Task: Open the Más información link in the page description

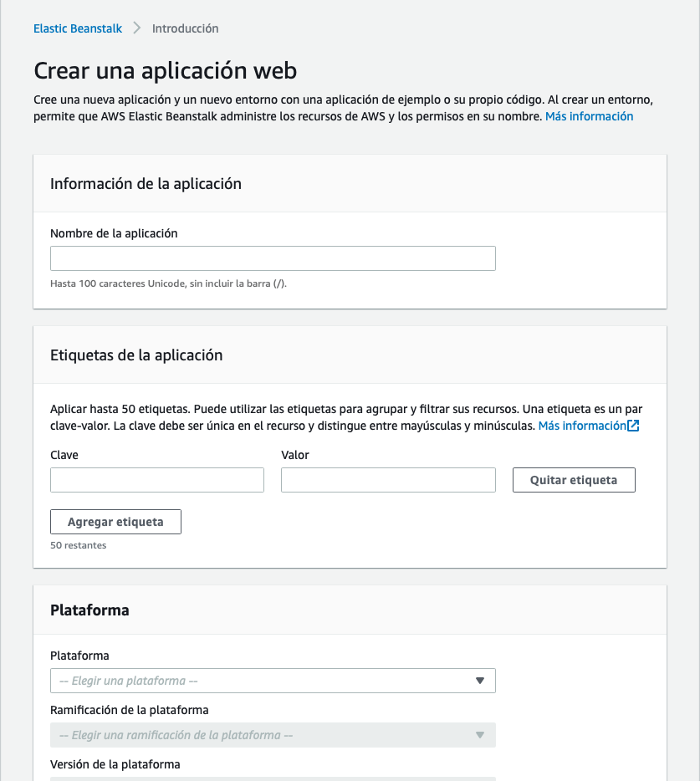Action: coord(589,116)
